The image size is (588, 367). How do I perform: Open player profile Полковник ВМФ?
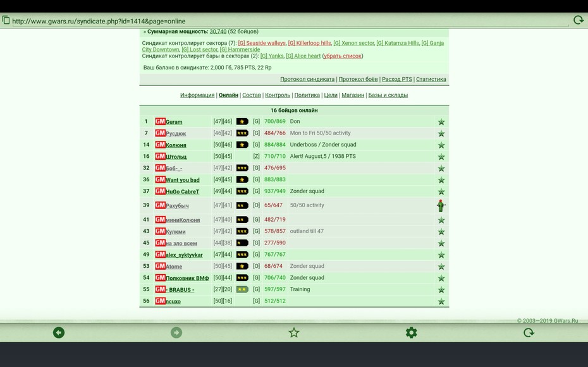[x=188, y=278]
